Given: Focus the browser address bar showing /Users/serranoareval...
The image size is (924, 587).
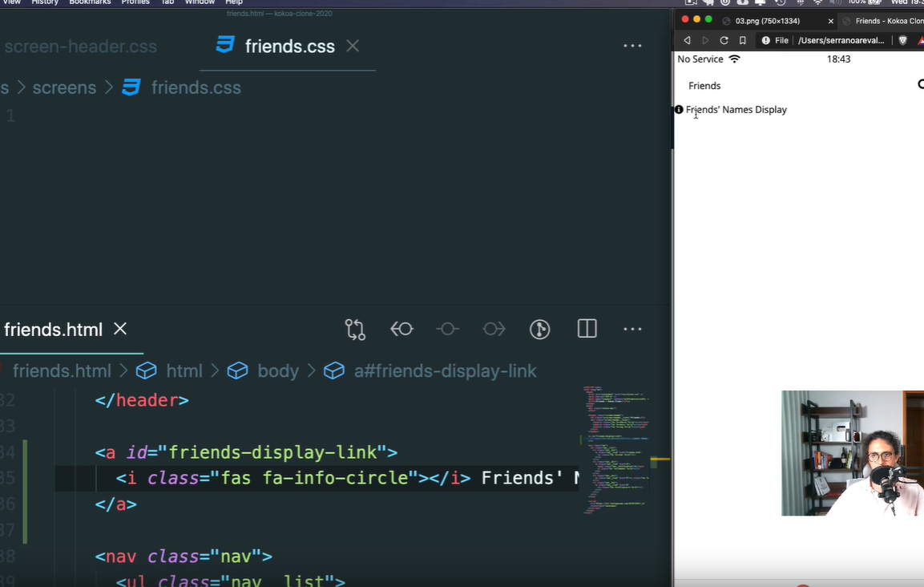Looking at the screenshot, I should (841, 40).
